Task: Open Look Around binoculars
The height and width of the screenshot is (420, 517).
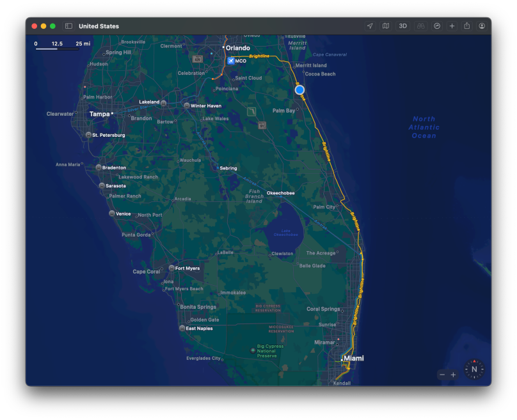Action: tap(420, 26)
